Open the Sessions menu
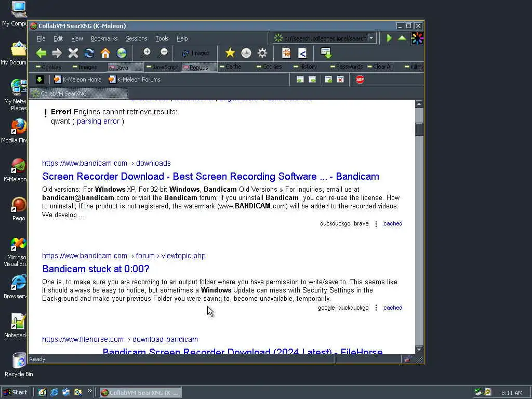Viewport: 532px width, 399px height. coord(137,38)
